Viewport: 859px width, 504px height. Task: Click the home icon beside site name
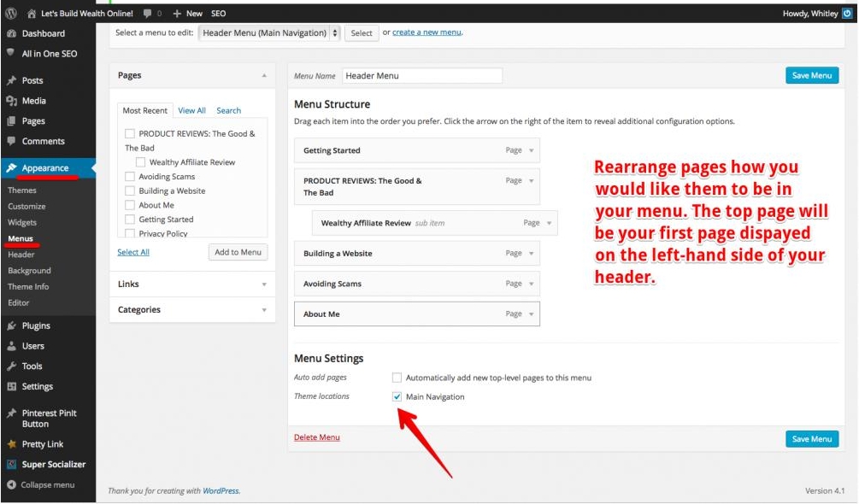tap(32, 13)
